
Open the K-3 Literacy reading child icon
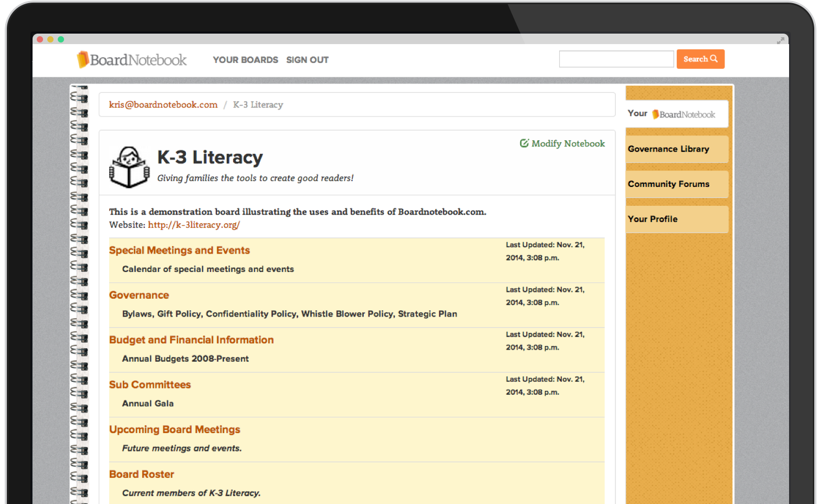[129, 167]
